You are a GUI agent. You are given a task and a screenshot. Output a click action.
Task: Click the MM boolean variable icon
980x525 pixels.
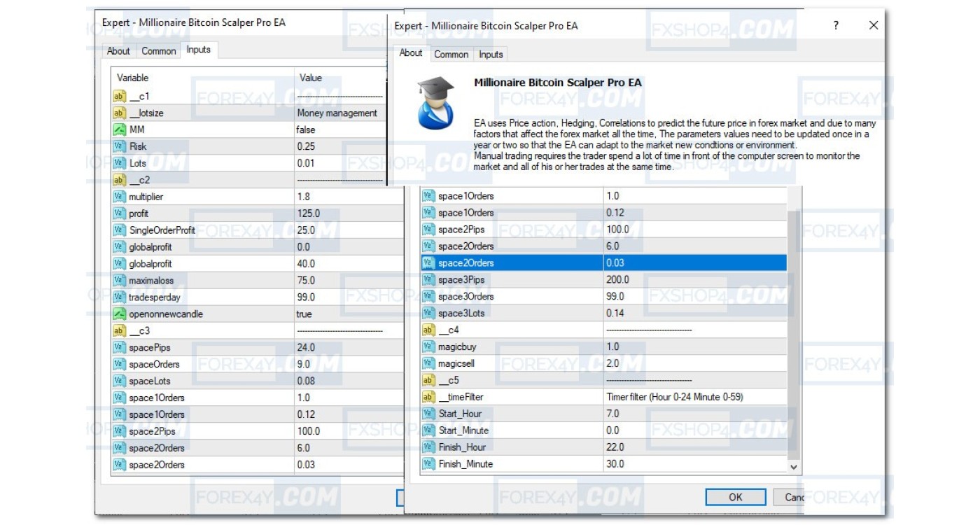click(119, 129)
